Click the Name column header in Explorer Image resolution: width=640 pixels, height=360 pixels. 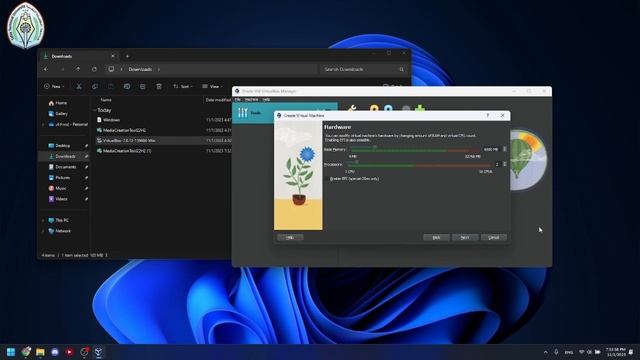click(x=106, y=100)
